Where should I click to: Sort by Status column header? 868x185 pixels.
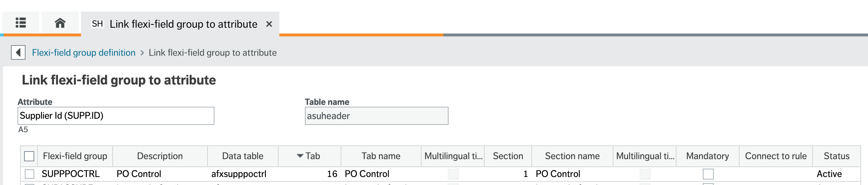pyautogui.click(x=836, y=156)
